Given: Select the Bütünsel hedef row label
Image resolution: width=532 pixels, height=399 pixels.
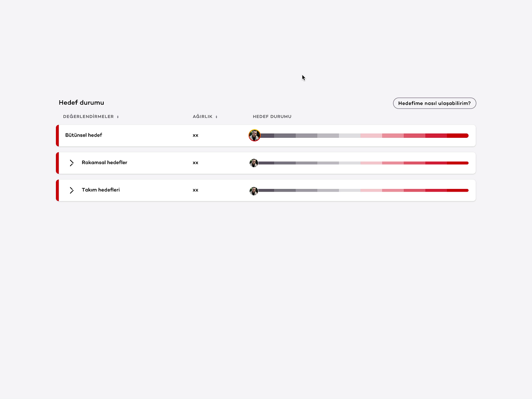Looking at the screenshot, I should [84, 135].
